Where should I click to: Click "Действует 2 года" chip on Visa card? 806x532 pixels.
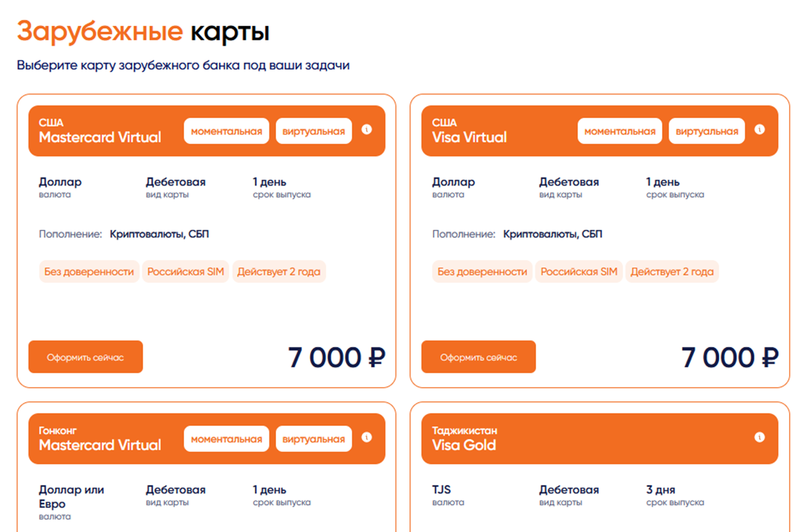pyautogui.click(x=672, y=271)
